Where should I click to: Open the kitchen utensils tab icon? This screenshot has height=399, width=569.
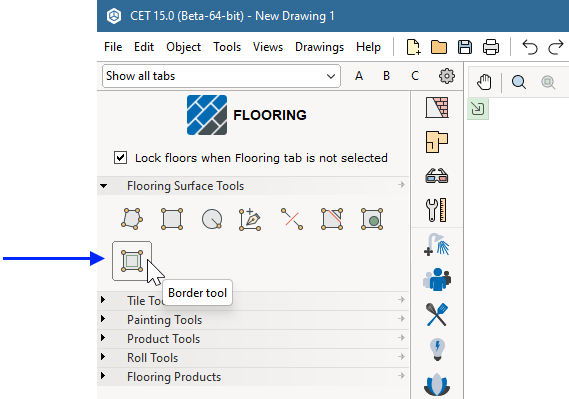coord(437,314)
